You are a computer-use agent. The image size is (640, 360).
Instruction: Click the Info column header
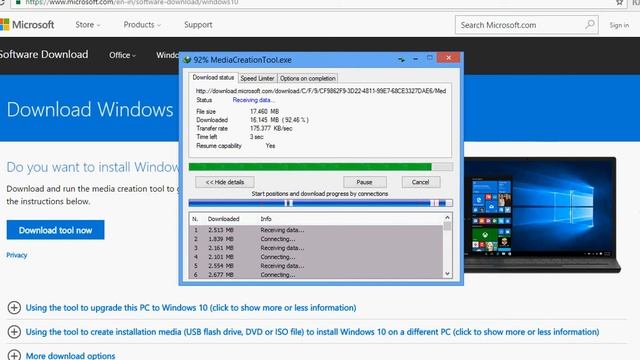266,219
